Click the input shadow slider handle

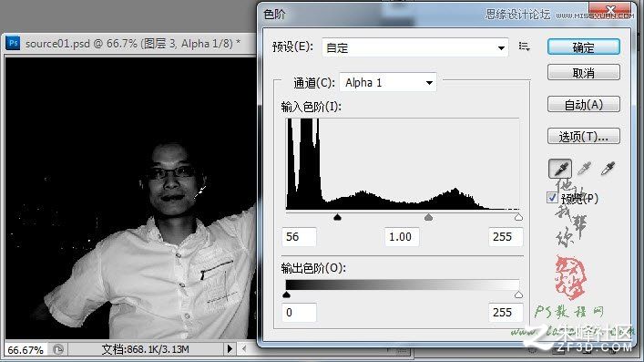[x=338, y=217]
